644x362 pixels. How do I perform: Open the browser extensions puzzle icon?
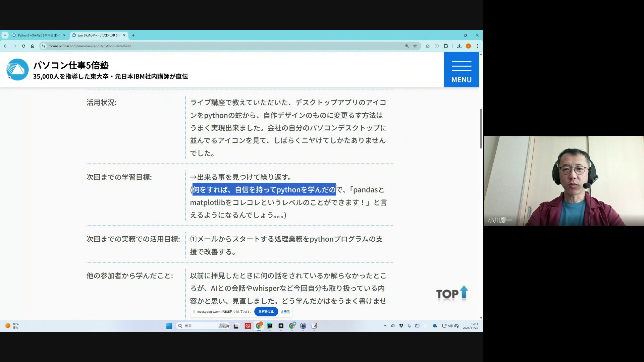click(x=446, y=46)
